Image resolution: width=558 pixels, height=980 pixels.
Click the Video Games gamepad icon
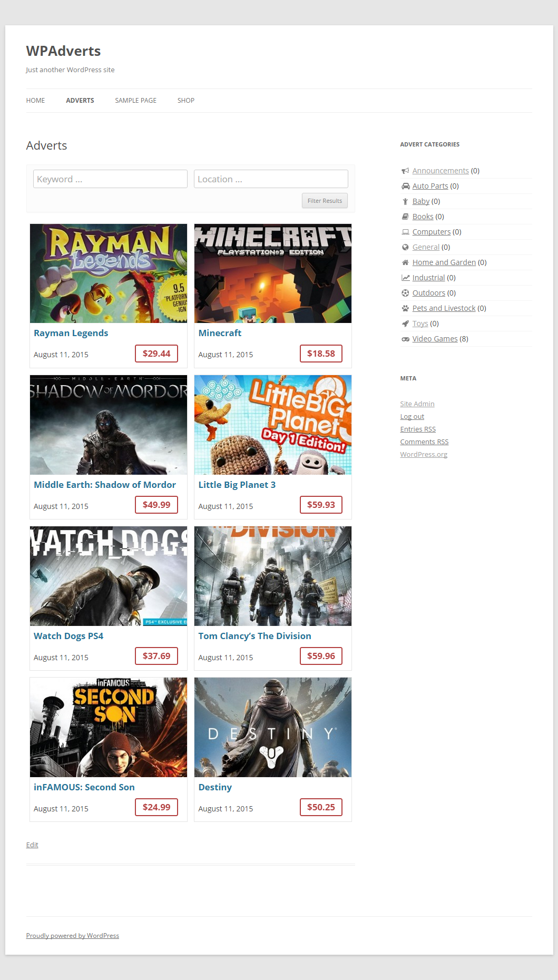tap(405, 339)
